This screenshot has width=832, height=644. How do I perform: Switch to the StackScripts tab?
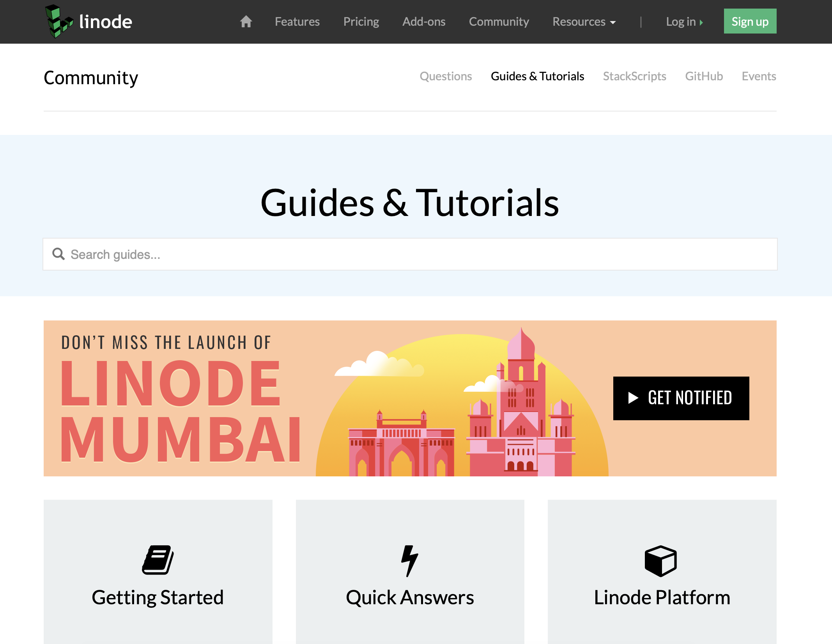click(x=634, y=76)
